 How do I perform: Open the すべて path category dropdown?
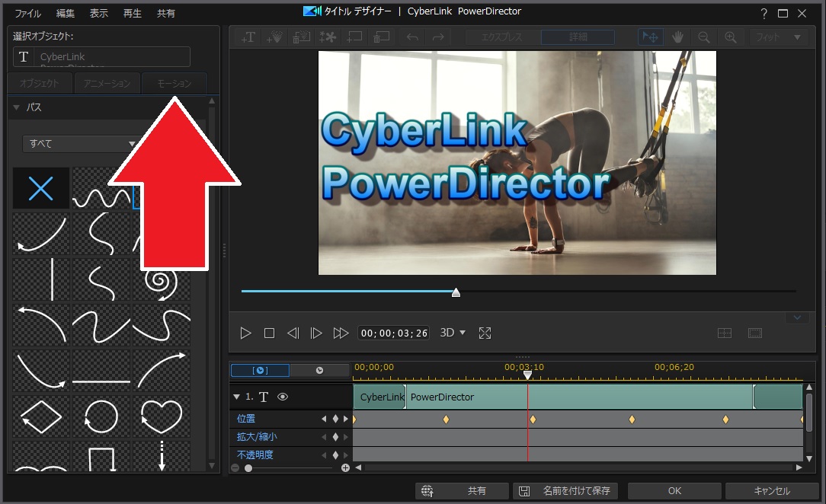coord(79,144)
